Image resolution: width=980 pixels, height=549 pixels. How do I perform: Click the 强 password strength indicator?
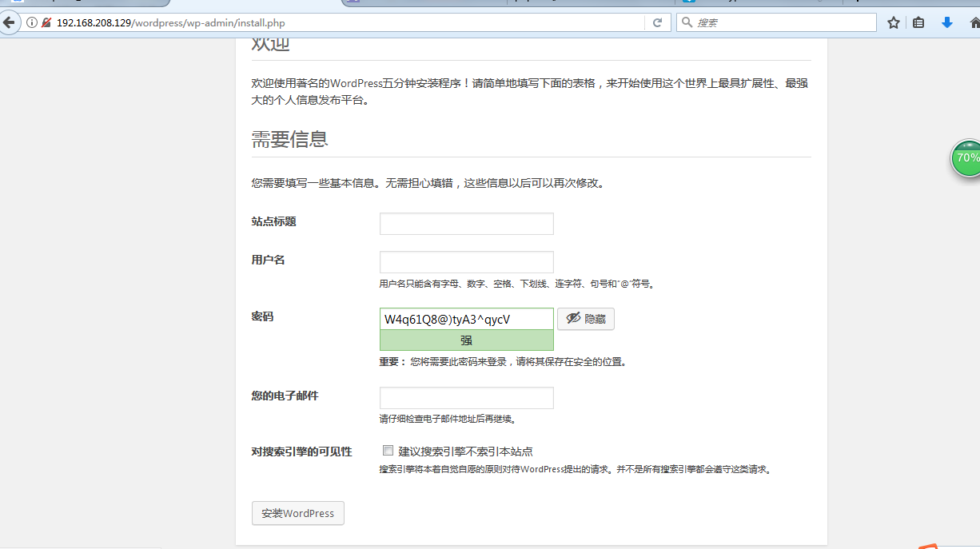coord(467,340)
